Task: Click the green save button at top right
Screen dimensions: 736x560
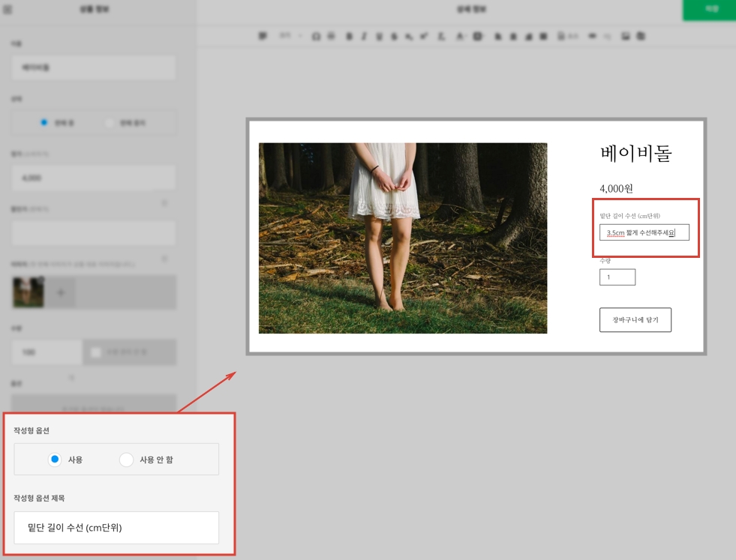Action: pos(708,10)
